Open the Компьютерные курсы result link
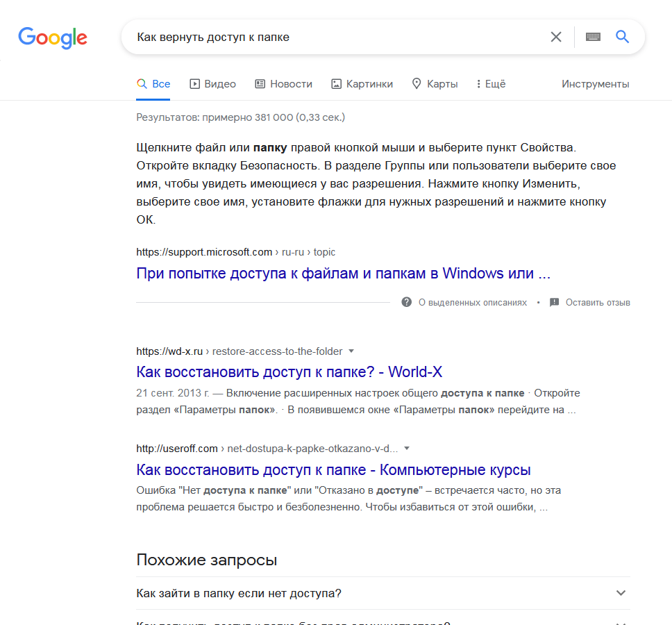The image size is (672, 625). coord(333,469)
